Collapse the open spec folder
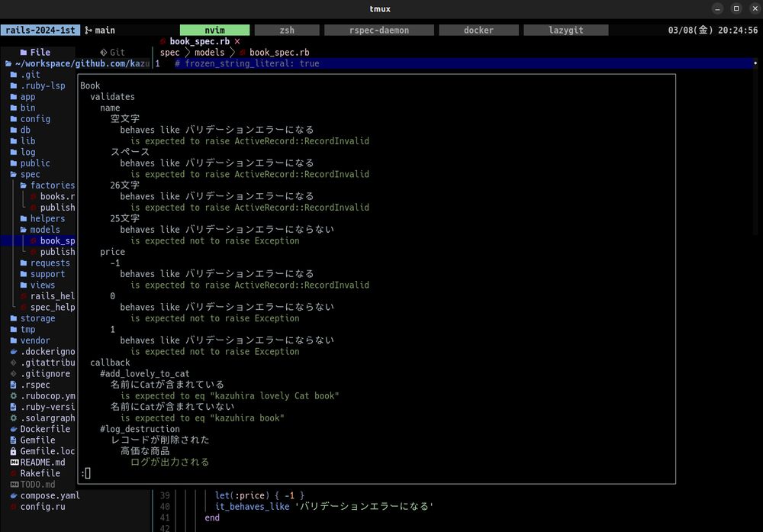 pyautogui.click(x=25, y=174)
